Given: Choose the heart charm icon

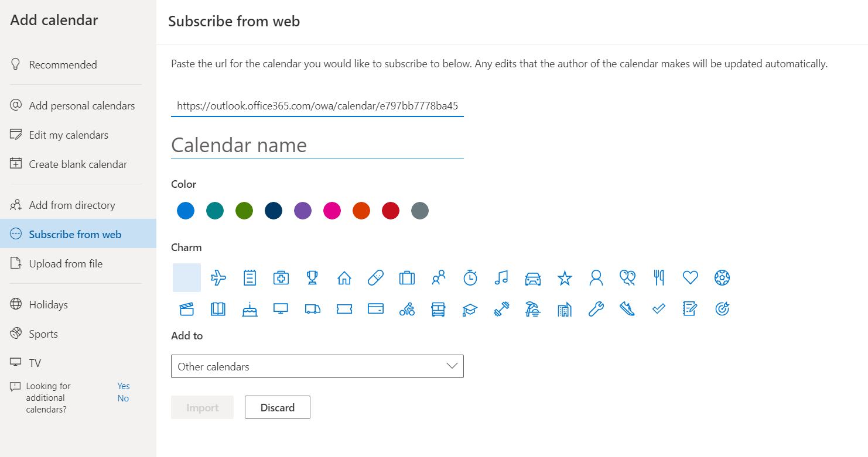Looking at the screenshot, I should coord(691,277).
